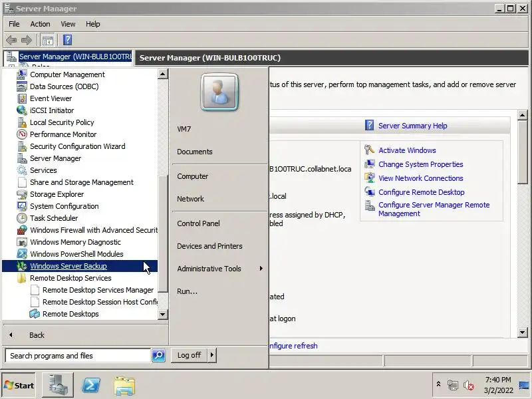Open the File menu
532x399 pixels.
click(14, 24)
